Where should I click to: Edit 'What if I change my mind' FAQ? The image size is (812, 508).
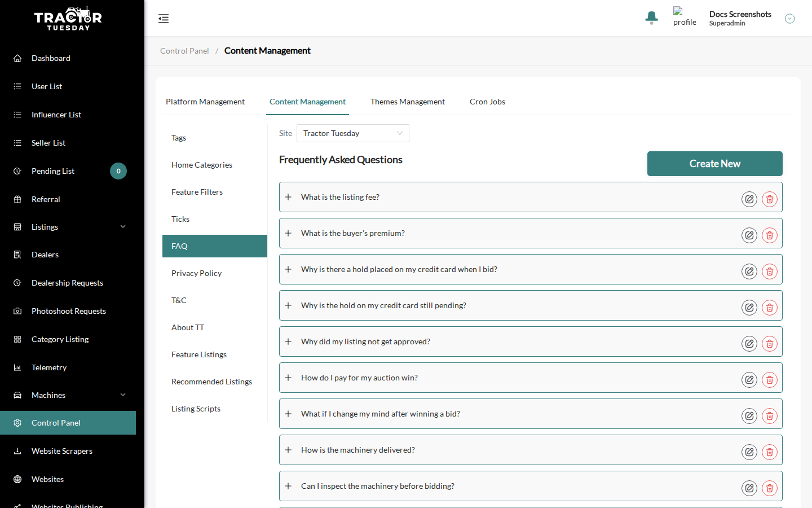click(x=749, y=416)
